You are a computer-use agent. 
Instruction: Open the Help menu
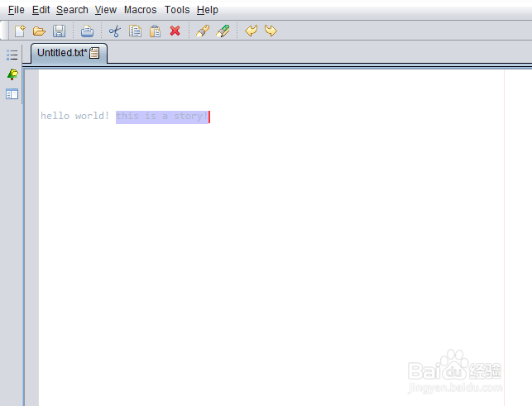click(208, 10)
